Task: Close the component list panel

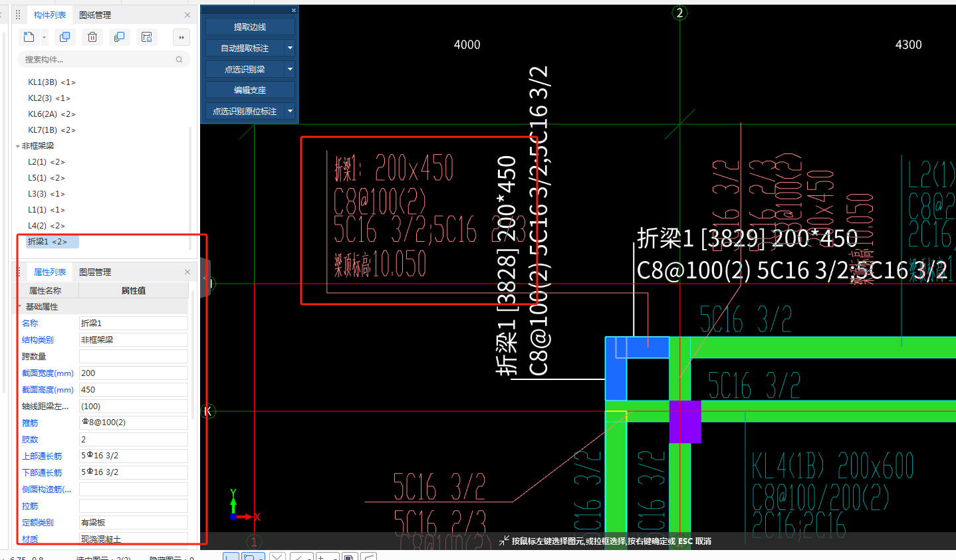Action: click(x=187, y=15)
